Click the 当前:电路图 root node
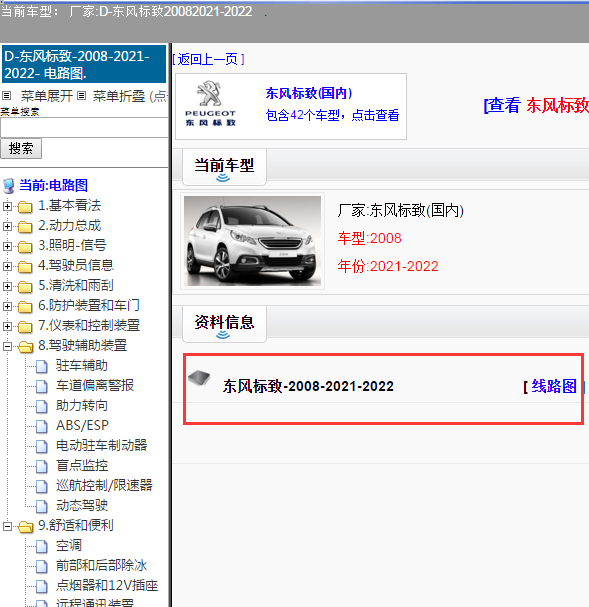Screen dimensions: 589x607 (x=53, y=185)
